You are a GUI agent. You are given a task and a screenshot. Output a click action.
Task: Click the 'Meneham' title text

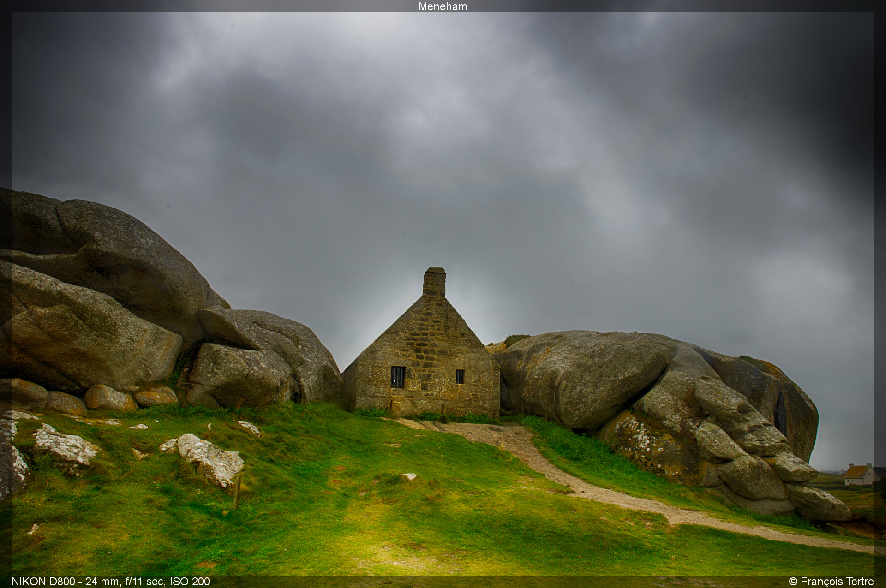click(x=443, y=6)
